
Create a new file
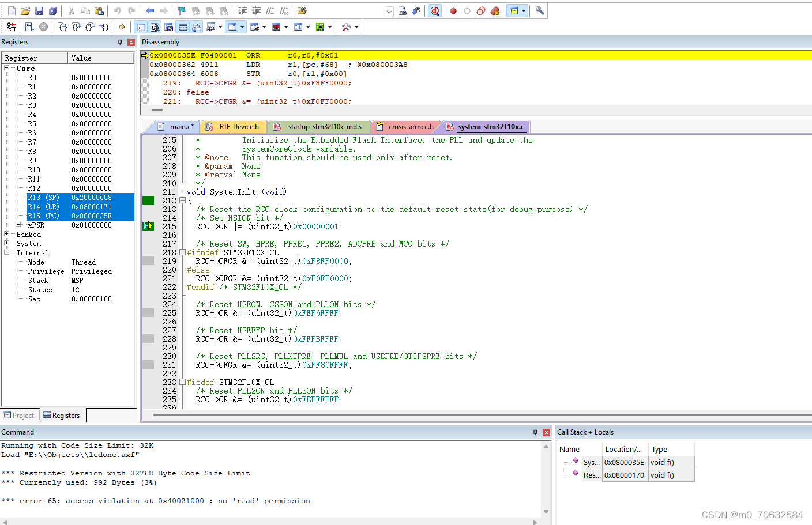pos(12,11)
